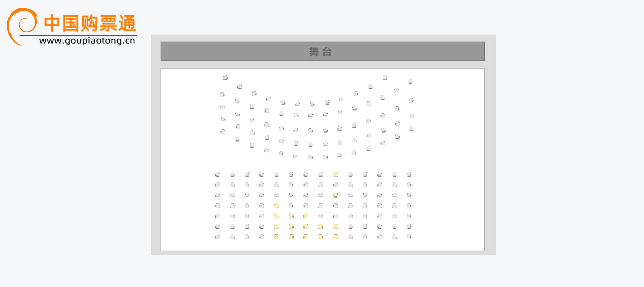Choose the last gray seat in the bottom row
Viewport: 644px width, 287px height.
point(409,237)
